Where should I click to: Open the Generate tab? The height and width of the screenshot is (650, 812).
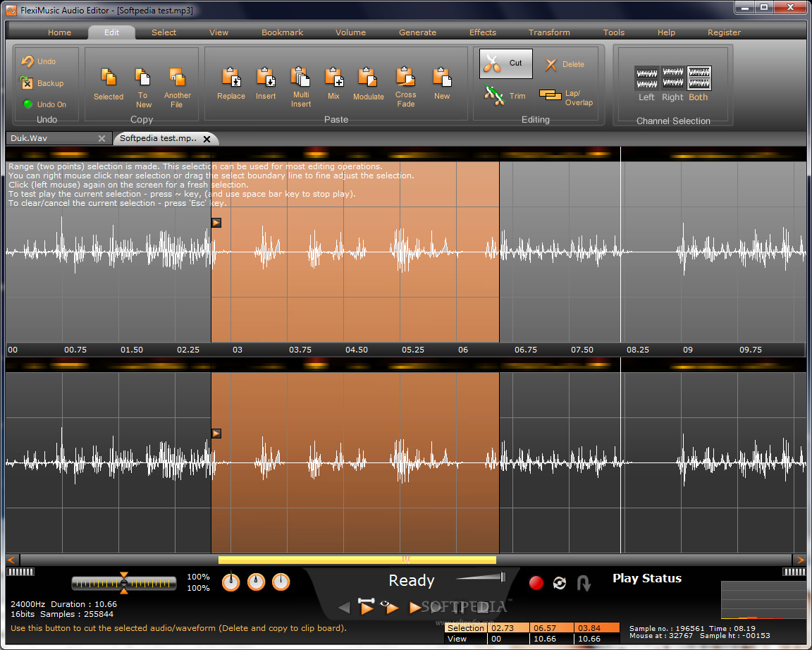417,32
